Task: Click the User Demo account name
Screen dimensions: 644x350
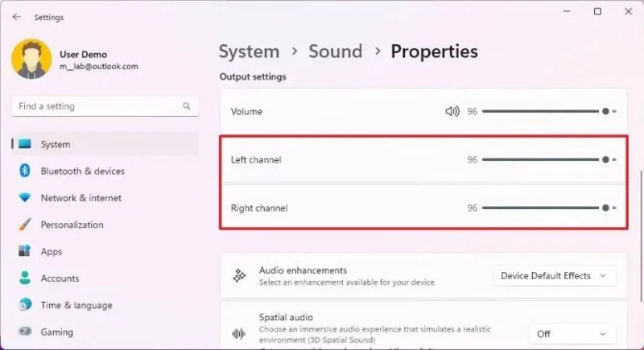Action: click(x=84, y=54)
